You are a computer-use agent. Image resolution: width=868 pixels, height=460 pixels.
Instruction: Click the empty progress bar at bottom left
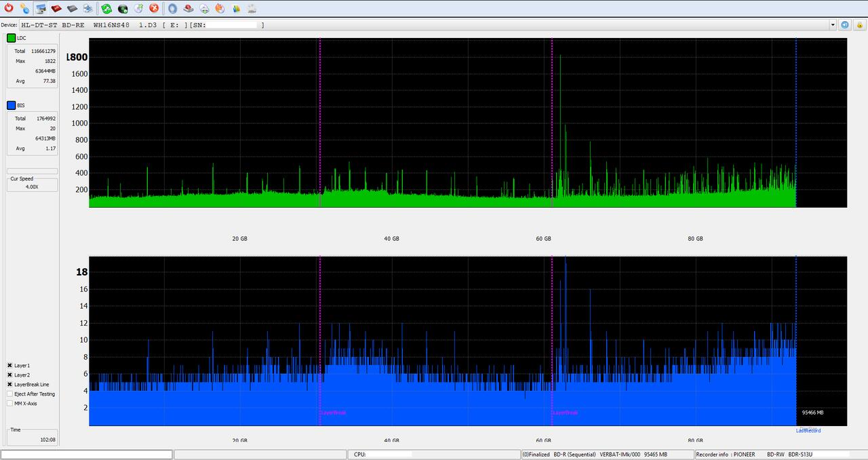pos(87,455)
